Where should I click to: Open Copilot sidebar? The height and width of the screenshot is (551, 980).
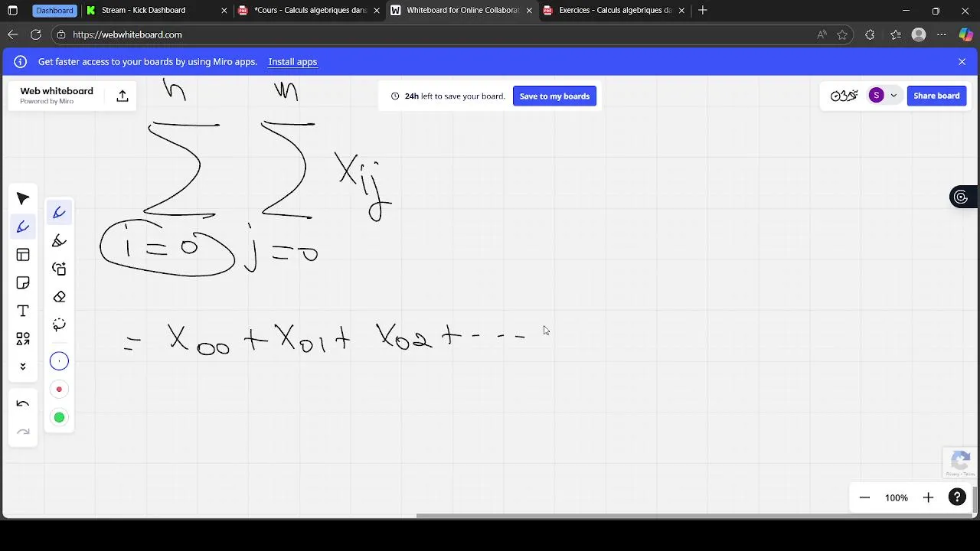tap(966, 34)
